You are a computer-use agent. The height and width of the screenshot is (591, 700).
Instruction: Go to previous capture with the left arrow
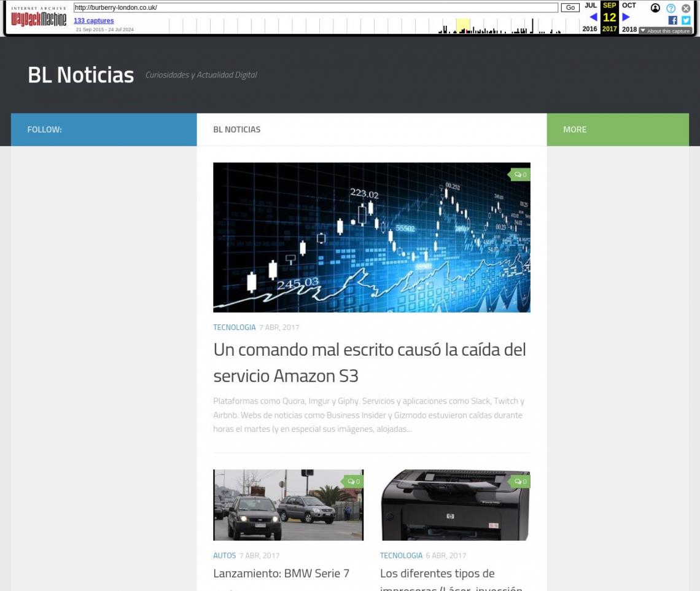pos(593,17)
